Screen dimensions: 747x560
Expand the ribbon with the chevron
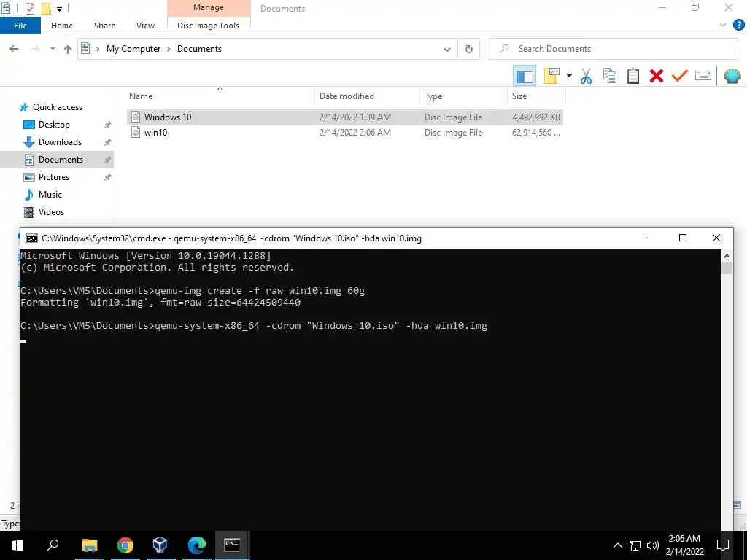(723, 26)
